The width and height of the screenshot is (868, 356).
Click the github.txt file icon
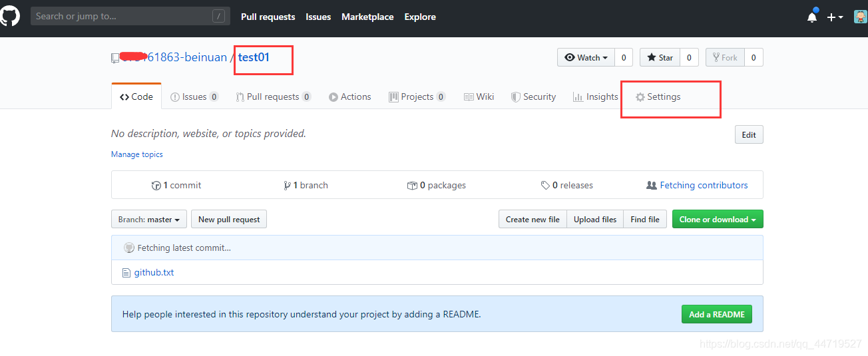click(x=126, y=272)
